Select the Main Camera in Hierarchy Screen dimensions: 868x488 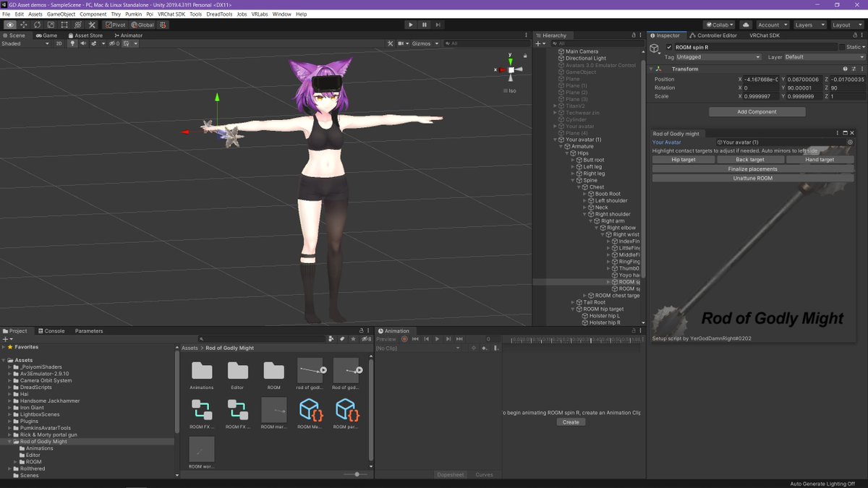click(582, 51)
